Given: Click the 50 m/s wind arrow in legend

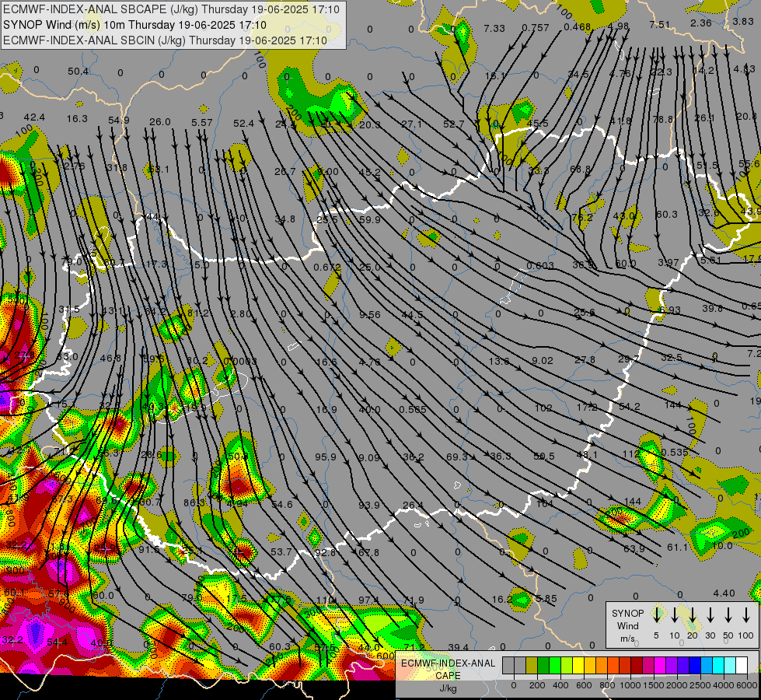Looking at the screenshot, I should click(728, 615).
